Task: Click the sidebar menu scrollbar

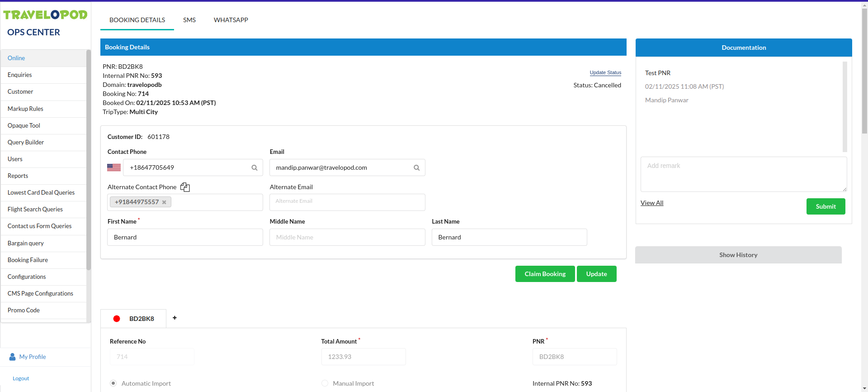Action: click(89, 158)
